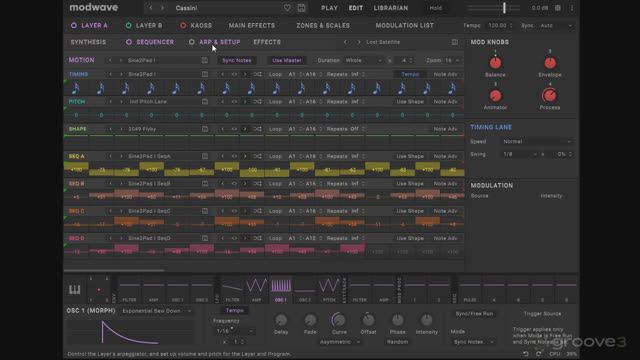Toggle Sync Notes in Motion row
This screenshot has height=360, width=640.
237,60
